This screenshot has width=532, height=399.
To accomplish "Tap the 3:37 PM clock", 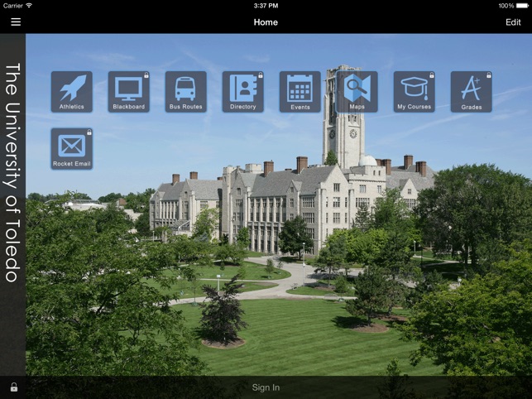I will tap(266, 6).
